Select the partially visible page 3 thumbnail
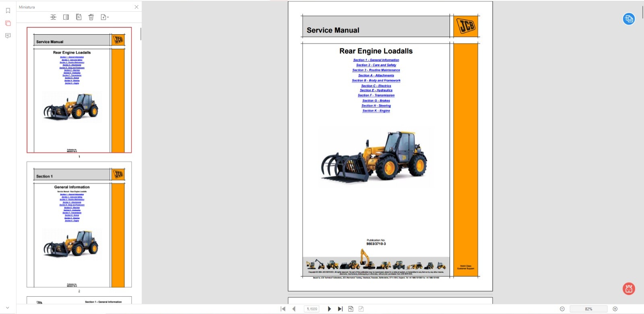 (x=79, y=300)
